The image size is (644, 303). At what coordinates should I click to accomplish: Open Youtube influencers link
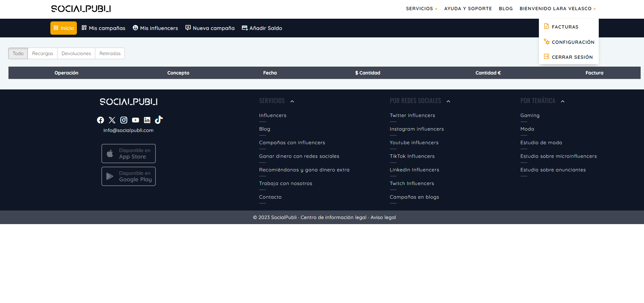(x=414, y=142)
